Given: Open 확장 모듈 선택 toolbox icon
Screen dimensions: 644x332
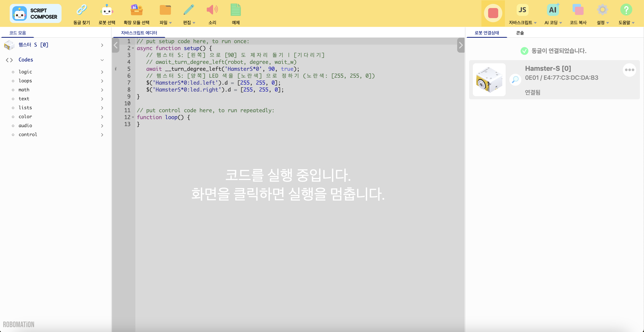Looking at the screenshot, I should (x=136, y=10).
